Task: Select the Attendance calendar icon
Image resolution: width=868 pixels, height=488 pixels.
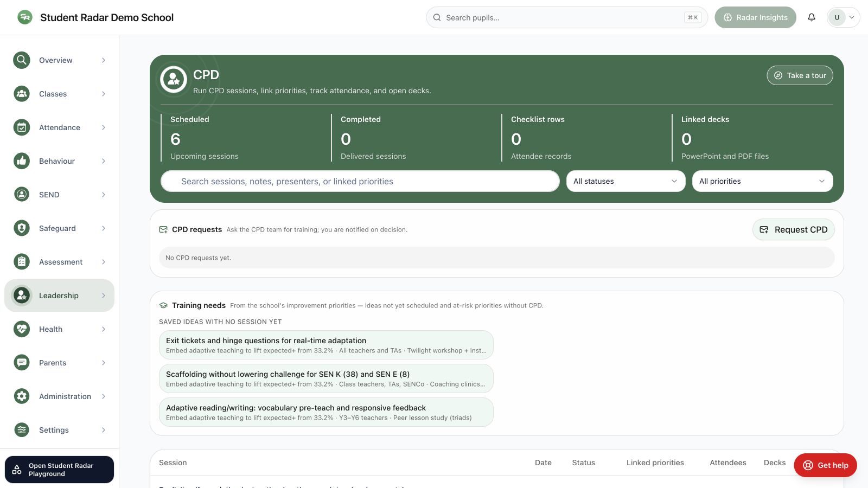Action: click(22, 127)
